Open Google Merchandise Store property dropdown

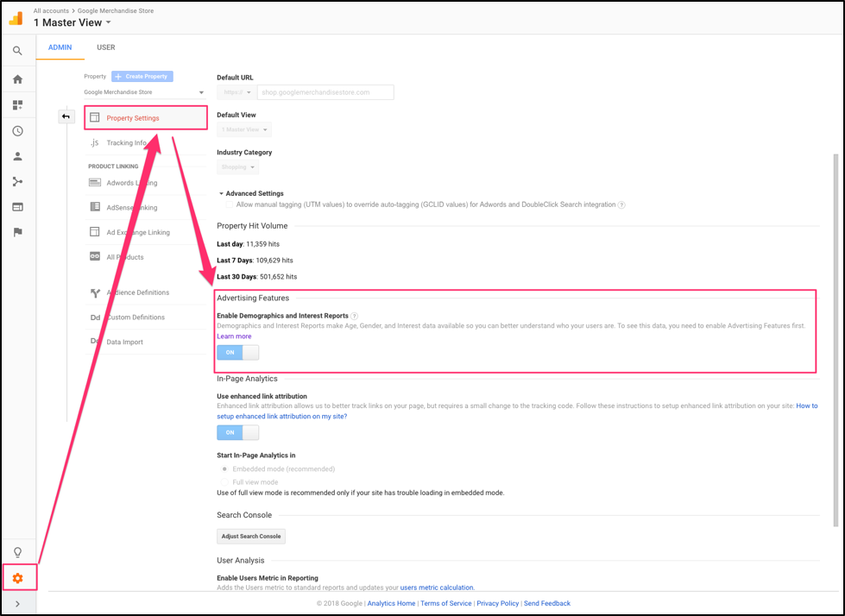click(x=144, y=92)
